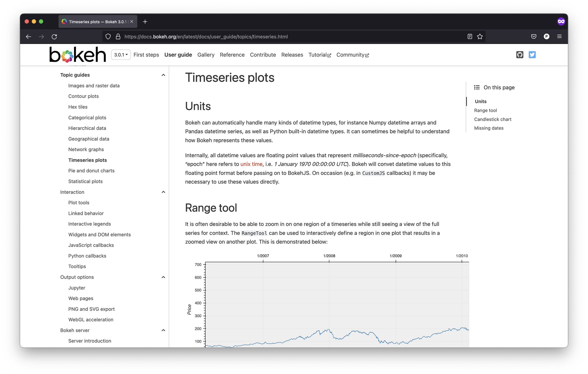Screen dimensions: 588x374
Task: Open the Firefox application menu
Action: click(559, 37)
